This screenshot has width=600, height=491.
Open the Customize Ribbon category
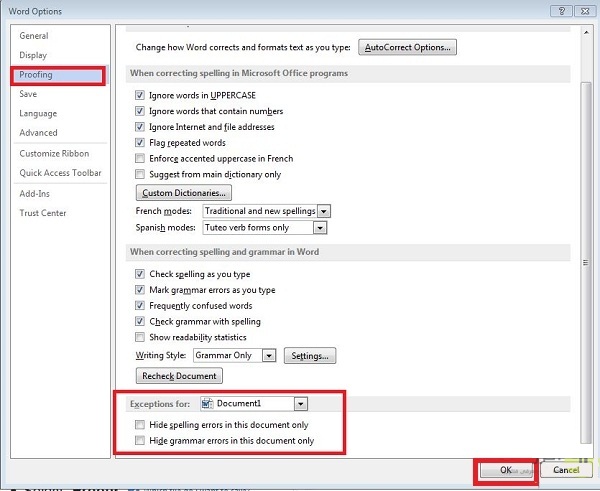[54, 153]
